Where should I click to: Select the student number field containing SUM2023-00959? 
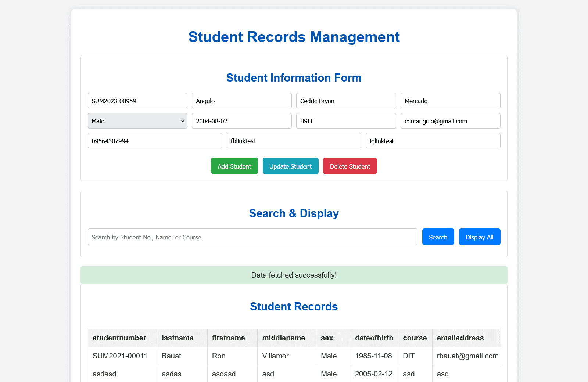137,100
